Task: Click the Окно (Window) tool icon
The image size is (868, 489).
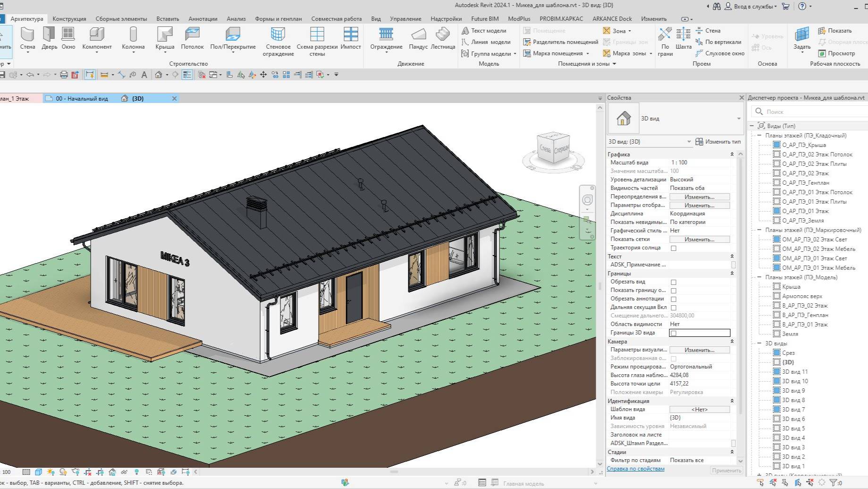Action: [68, 34]
